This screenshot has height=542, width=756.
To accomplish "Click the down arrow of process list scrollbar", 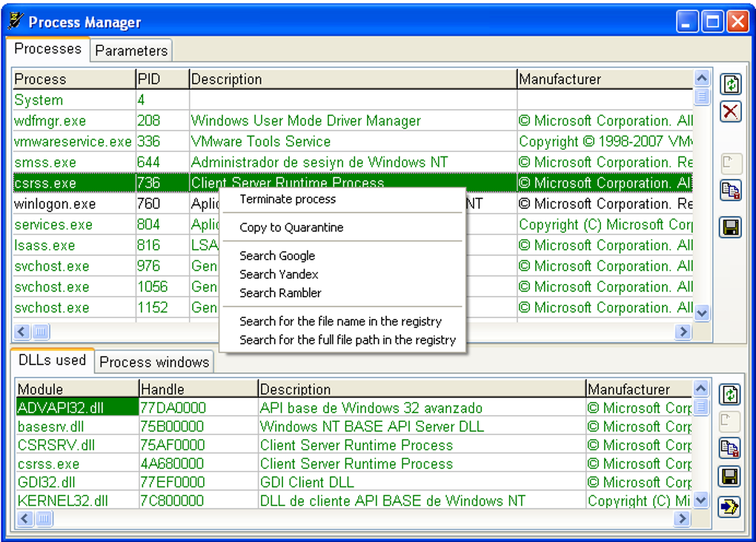I will pos(702,313).
